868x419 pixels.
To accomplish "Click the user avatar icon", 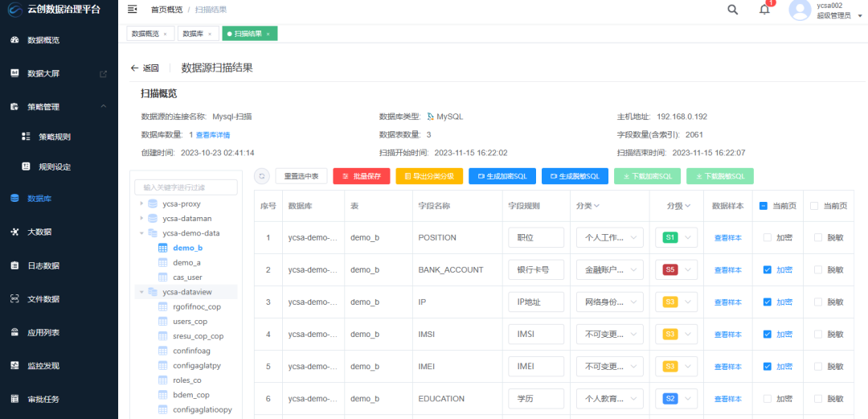I will pyautogui.click(x=800, y=10).
